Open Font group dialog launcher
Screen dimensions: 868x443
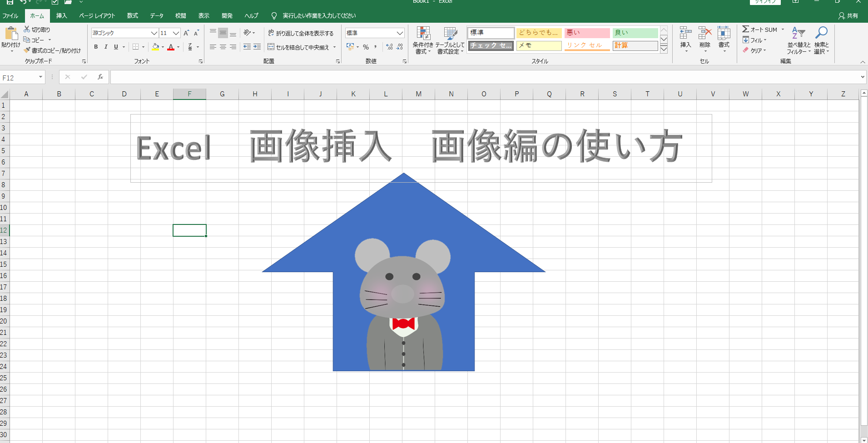pos(201,61)
